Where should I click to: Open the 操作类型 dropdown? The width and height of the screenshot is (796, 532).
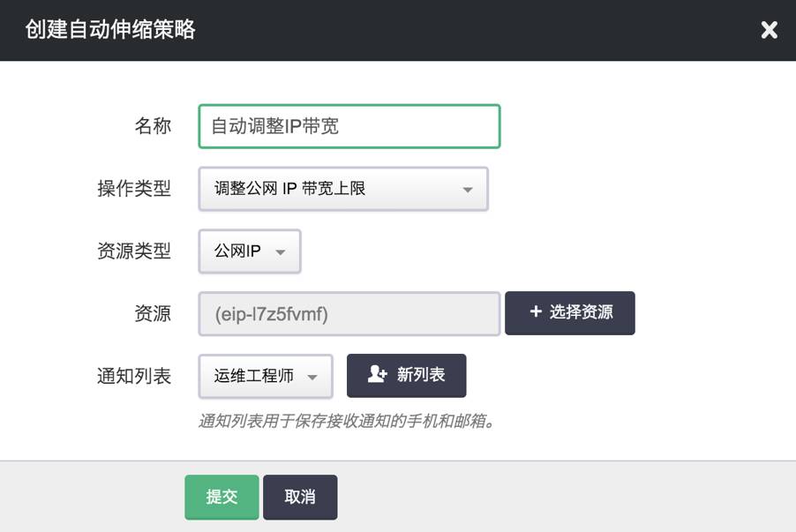[x=344, y=189]
